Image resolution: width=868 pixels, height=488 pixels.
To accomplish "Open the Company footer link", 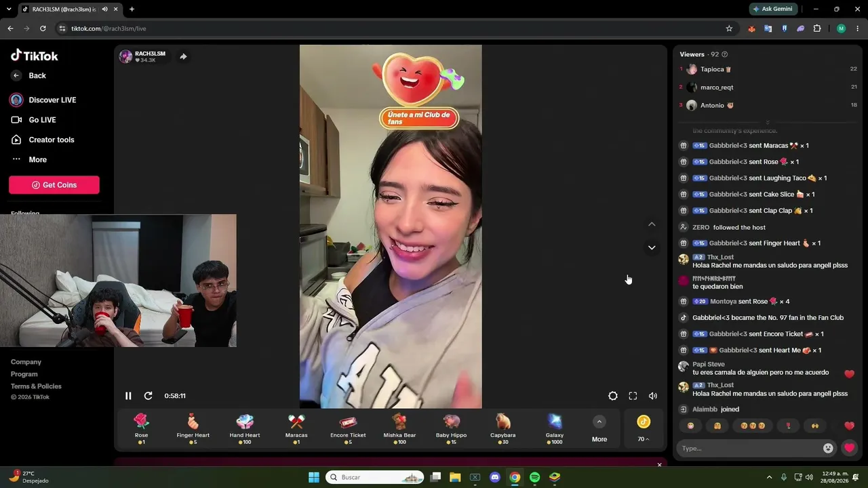I will click(x=26, y=362).
